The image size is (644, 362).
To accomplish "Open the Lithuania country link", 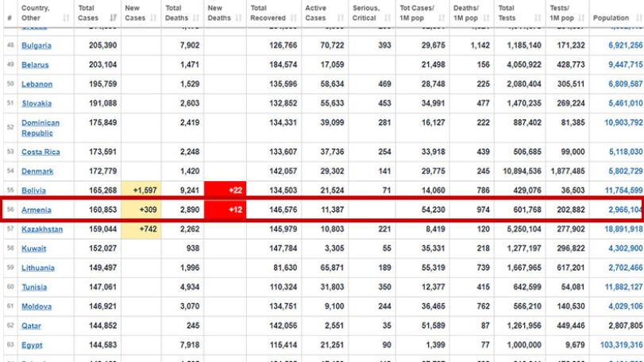I will 38,268.
